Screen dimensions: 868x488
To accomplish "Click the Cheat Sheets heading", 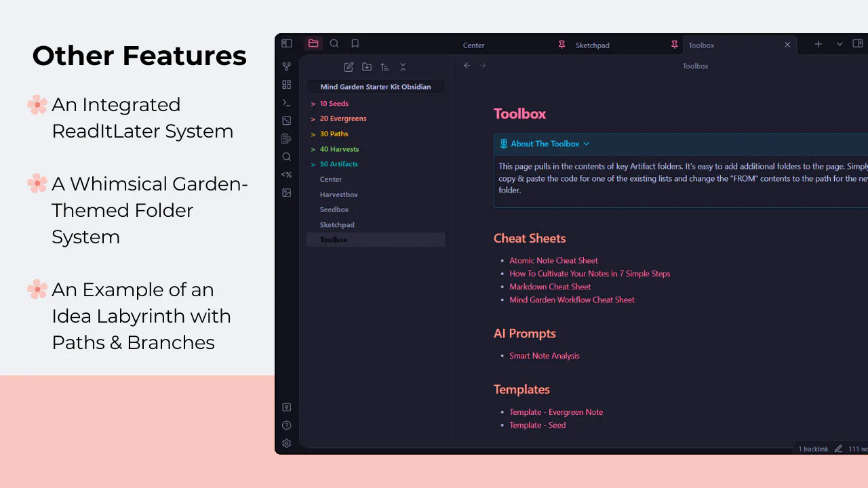I will [530, 239].
